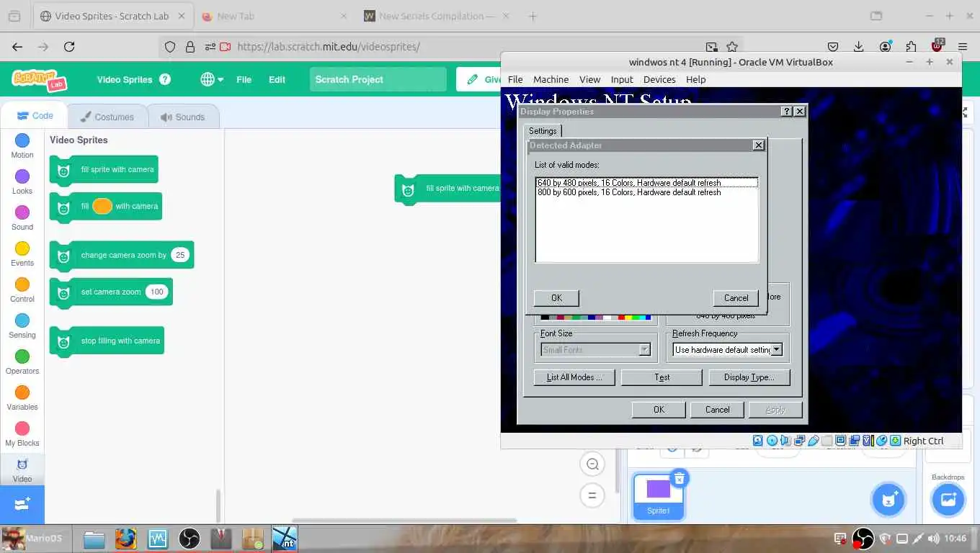Image resolution: width=980 pixels, height=553 pixels.
Task: Open the OBS Studio taskbar icon
Action: (x=190, y=538)
